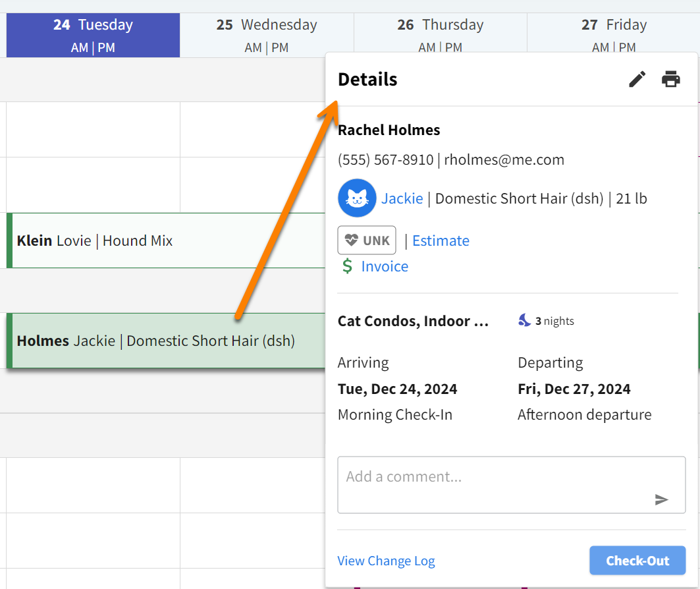Switch to the 25 Wednesday column
This screenshot has width=700, height=589.
coord(267,25)
